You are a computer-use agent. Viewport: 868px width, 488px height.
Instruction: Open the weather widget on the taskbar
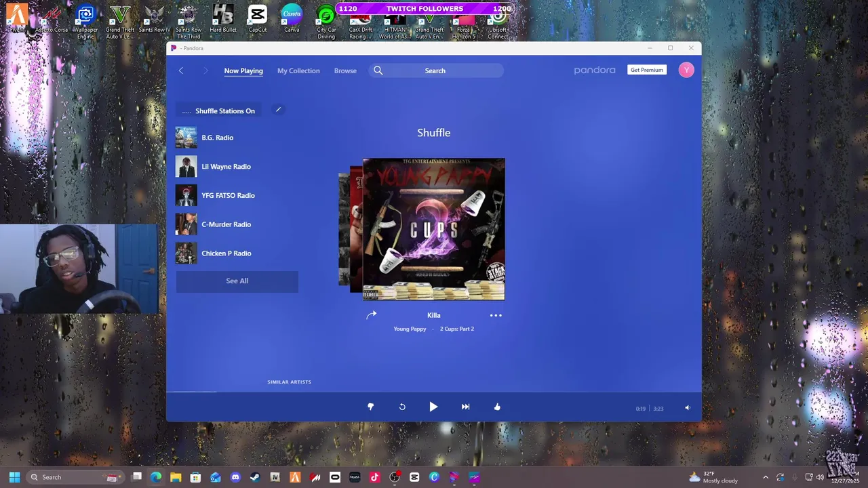[x=713, y=477]
